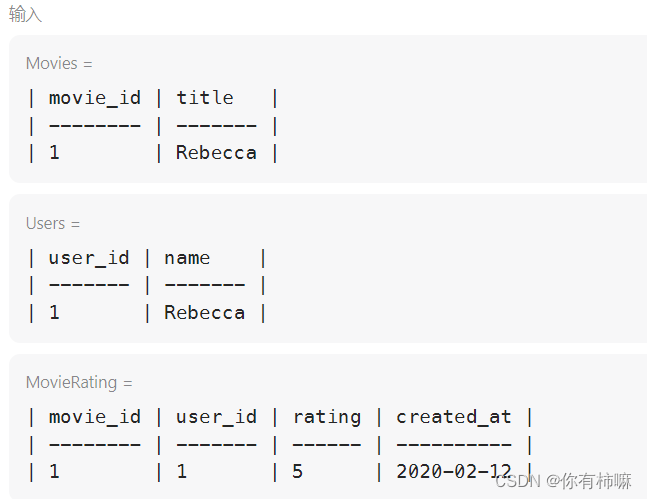Select the rating column header

(x=327, y=418)
